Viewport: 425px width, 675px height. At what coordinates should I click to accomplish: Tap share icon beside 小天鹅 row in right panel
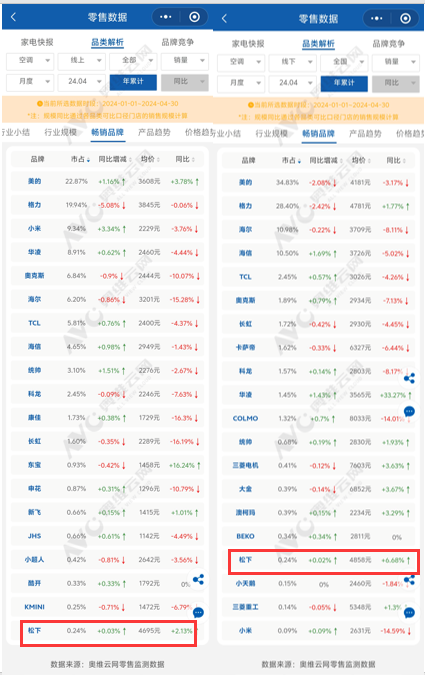click(x=409, y=579)
